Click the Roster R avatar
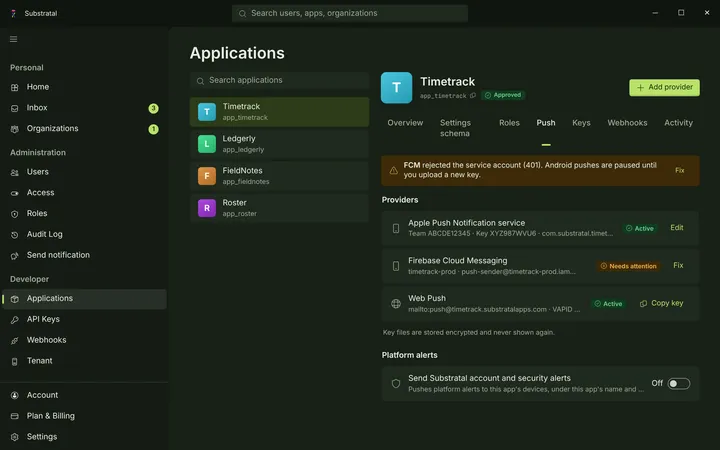Image resolution: width=720 pixels, height=450 pixels. tap(207, 208)
